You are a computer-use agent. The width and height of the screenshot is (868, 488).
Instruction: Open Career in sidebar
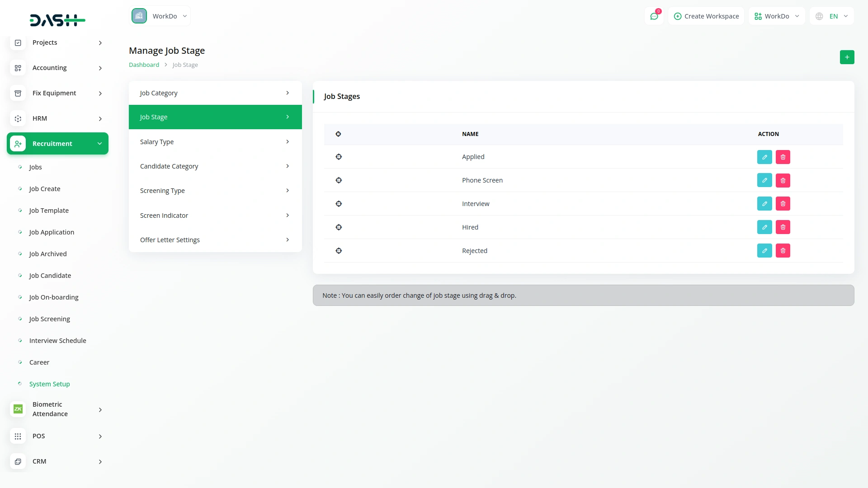click(39, 362)
